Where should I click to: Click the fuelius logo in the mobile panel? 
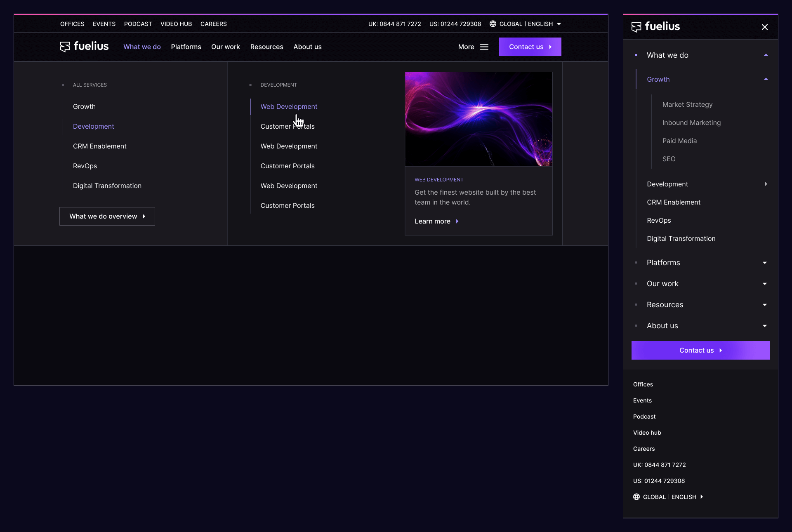click(x=655, y=27)
